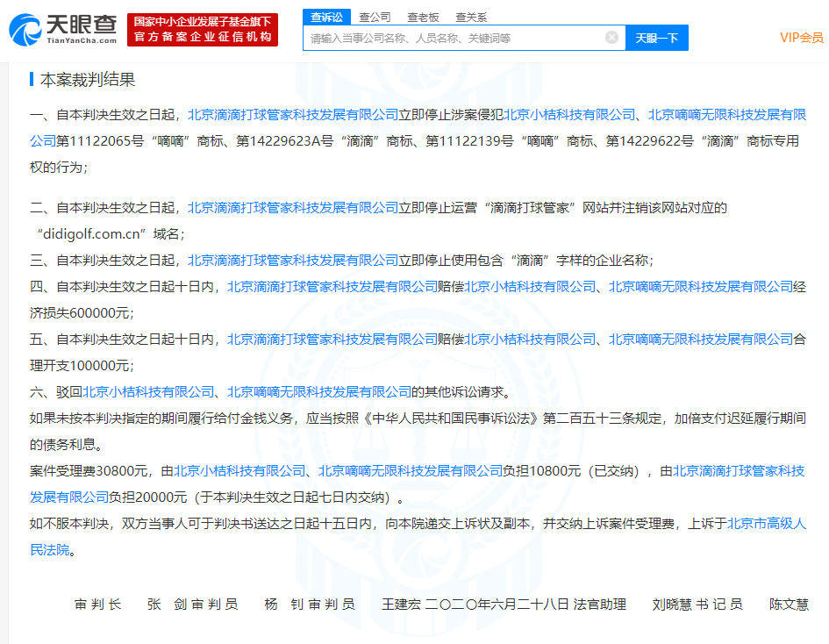This screenshot has width=829, height=644.
Task: Click the 天眼一下 search button
Action: (657, 38)
